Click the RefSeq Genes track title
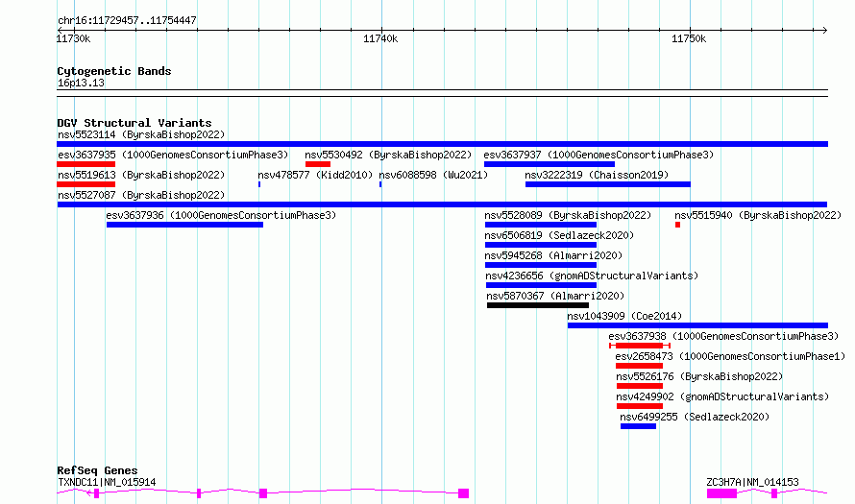 [x=97, y=470]
